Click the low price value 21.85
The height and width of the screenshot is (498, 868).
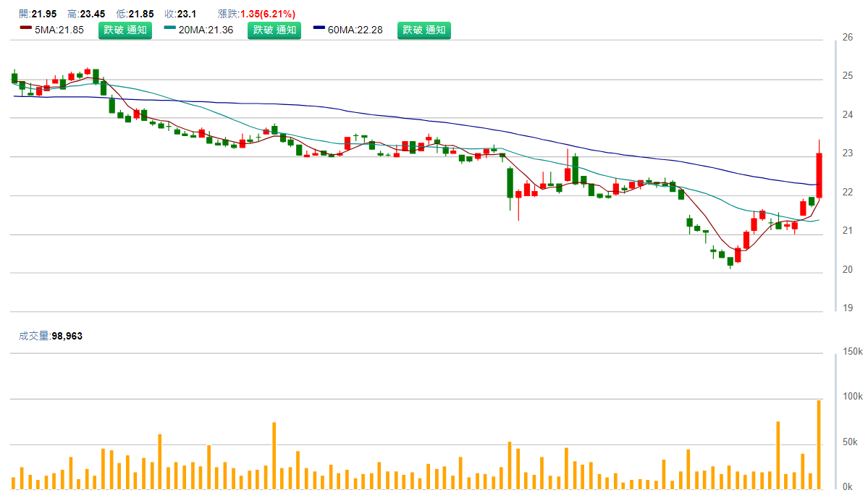pos(141,14)
